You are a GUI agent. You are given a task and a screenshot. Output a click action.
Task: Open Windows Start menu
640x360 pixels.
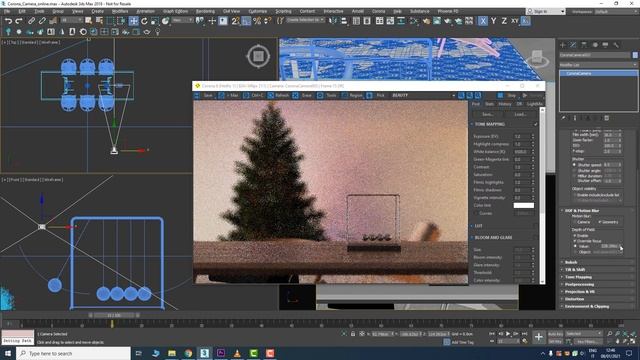8,353
